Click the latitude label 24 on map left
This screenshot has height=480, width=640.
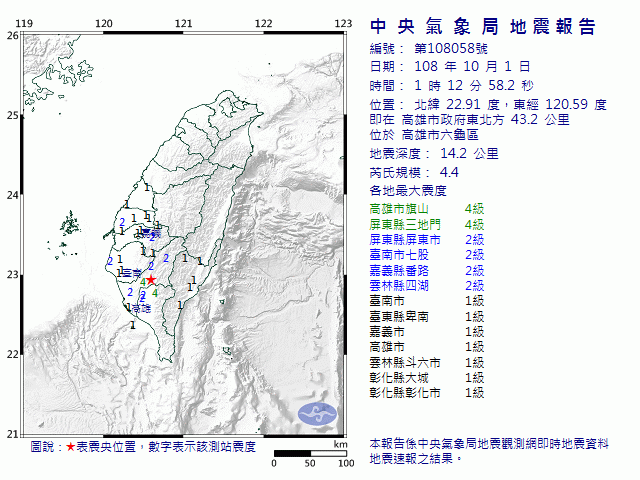(x=12, y=195)
